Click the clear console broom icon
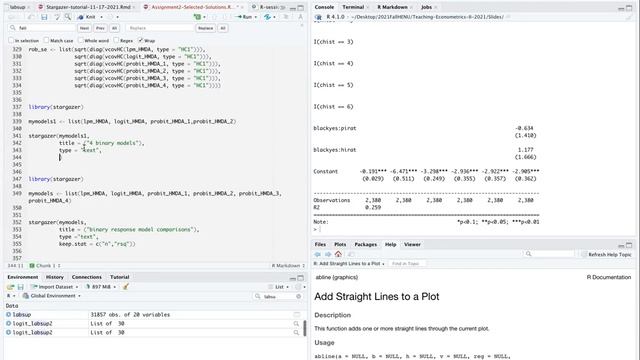Viewport: 640px width, 360px height. tap(629, 17)
